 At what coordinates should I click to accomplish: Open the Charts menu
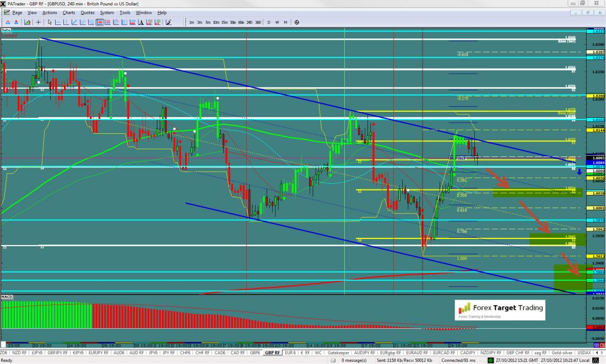(69, 12)
